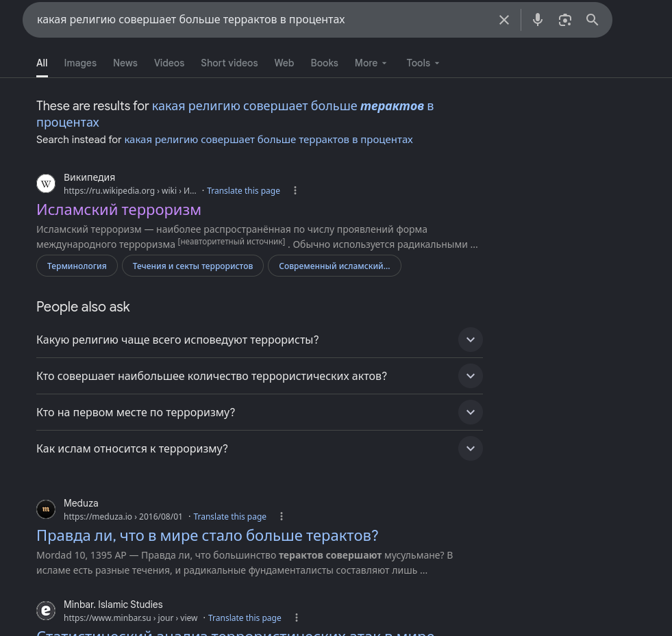Image resolution: width=672 pixels, height=636 pixels.
Task: Open the More dropdown menu
Action: point(371,63)
